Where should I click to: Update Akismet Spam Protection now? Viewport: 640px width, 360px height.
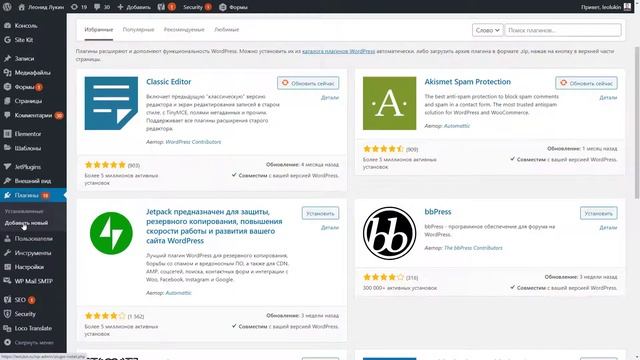(x=587, y=83)
